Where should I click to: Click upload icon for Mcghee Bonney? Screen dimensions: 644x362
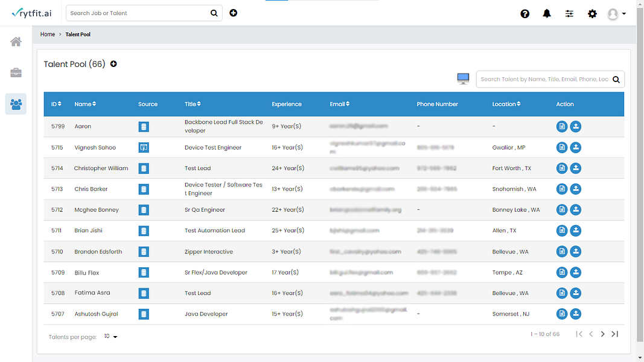tap(576, 210)
